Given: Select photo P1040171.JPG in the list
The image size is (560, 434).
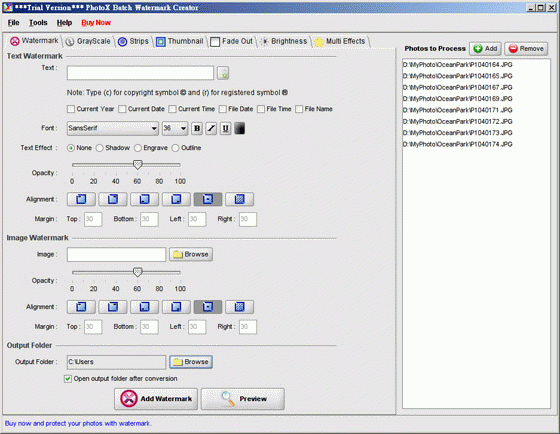Looking at the screenshot, I should (458, 110).
